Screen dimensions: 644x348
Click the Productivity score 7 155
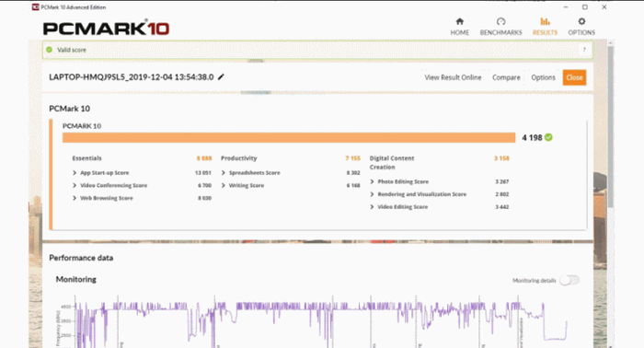tap(352, 158)
